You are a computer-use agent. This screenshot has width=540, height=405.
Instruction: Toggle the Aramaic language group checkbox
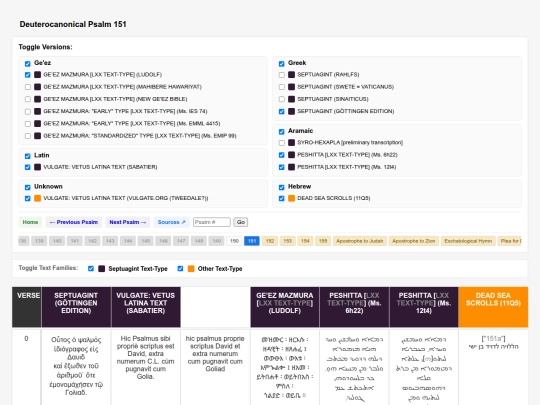click(281, 132)
